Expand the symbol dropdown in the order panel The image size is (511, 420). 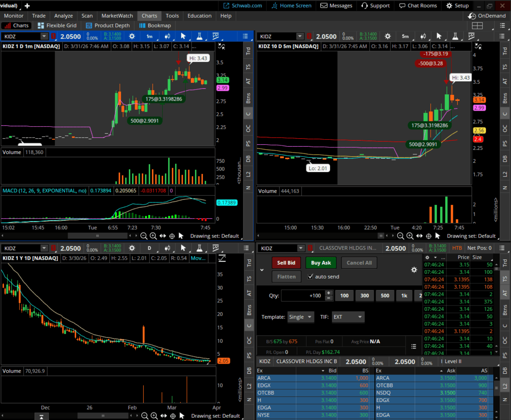point(300,248)
